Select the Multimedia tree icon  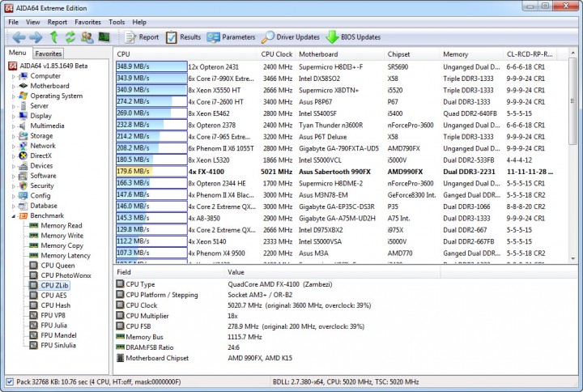pyautogui.click(x=23, y=126)
